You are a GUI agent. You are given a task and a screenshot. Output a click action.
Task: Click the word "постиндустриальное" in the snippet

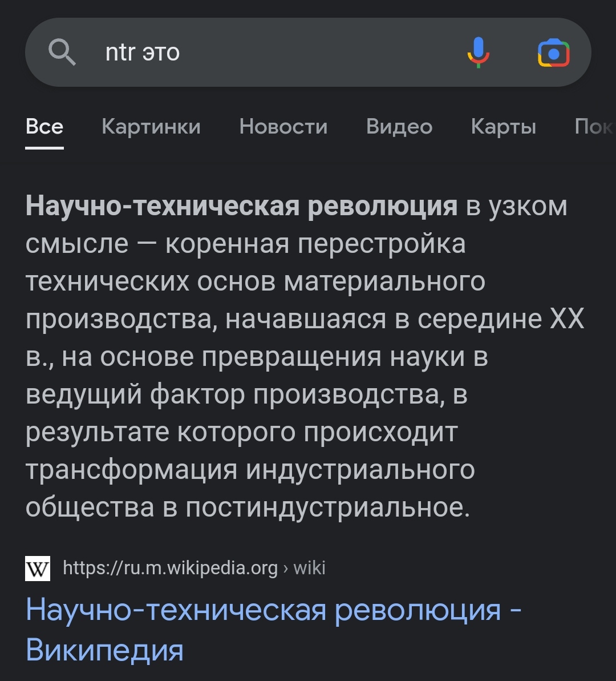pyautogui.click(x=328, y=507)
